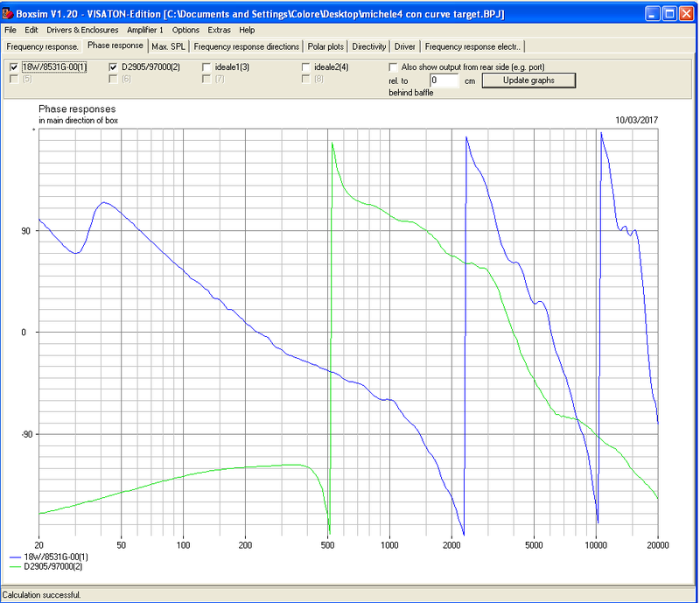The width and height of the screenshot is (700, 603).
Task: Click the 'in main direction of box' subtitle
Action: coord(78,121)
